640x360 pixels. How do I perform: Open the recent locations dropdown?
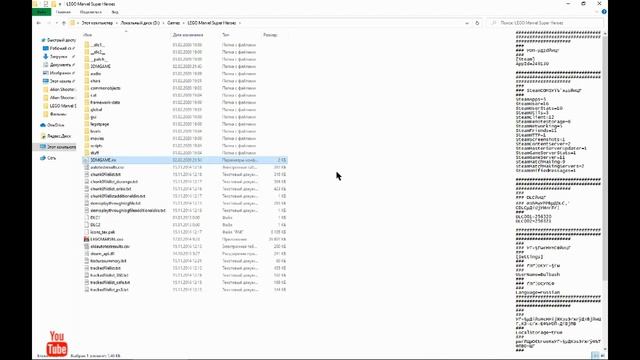point(56,23)
